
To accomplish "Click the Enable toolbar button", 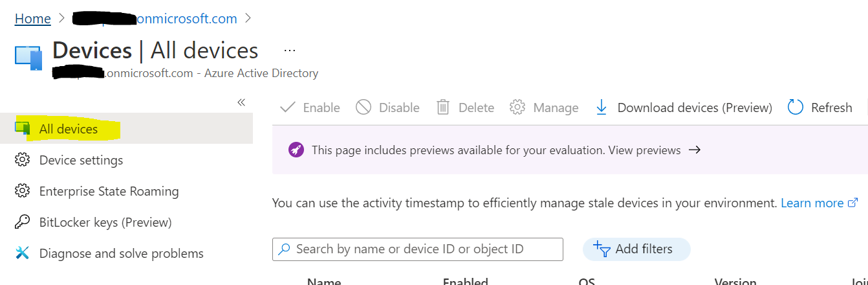I will pos(310,108).
